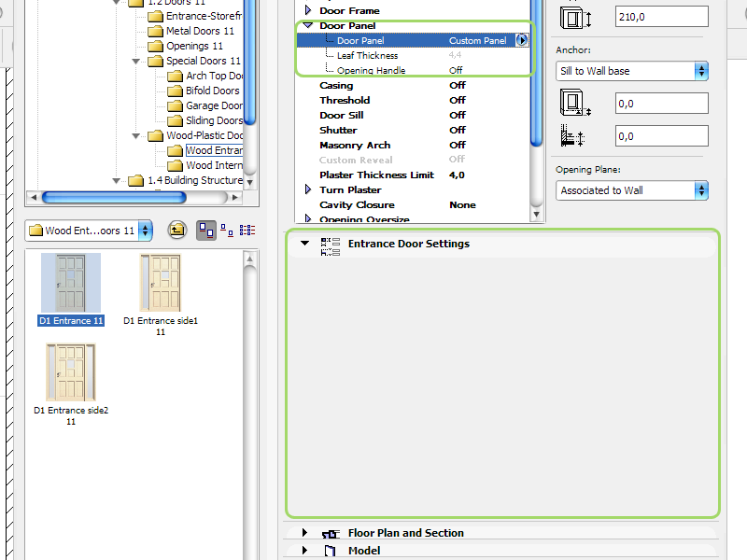The width and height of the screenshot is (747, 560).
Task: Select the Leaf Thickness parameter row
Action: tap(413, 55)
